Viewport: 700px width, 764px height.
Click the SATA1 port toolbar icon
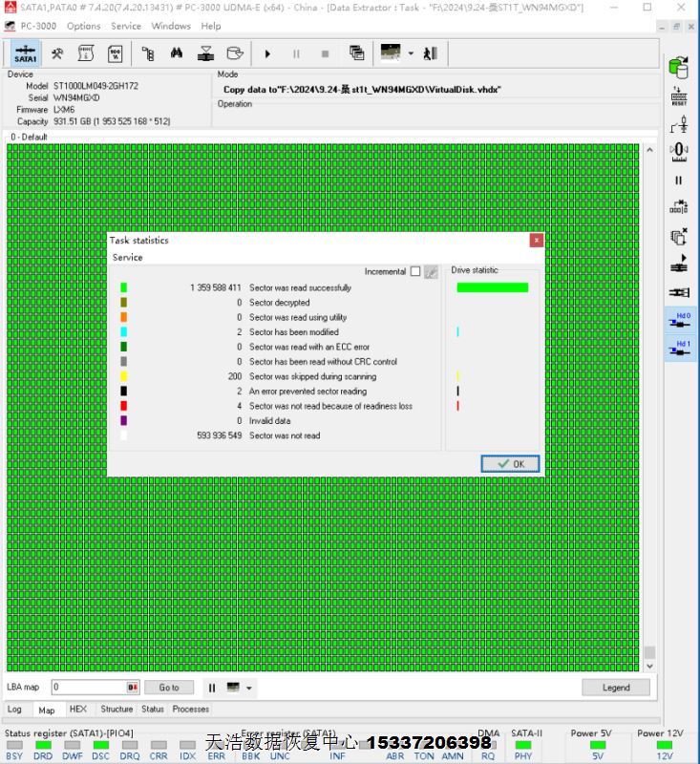click(x=26, y=53)
